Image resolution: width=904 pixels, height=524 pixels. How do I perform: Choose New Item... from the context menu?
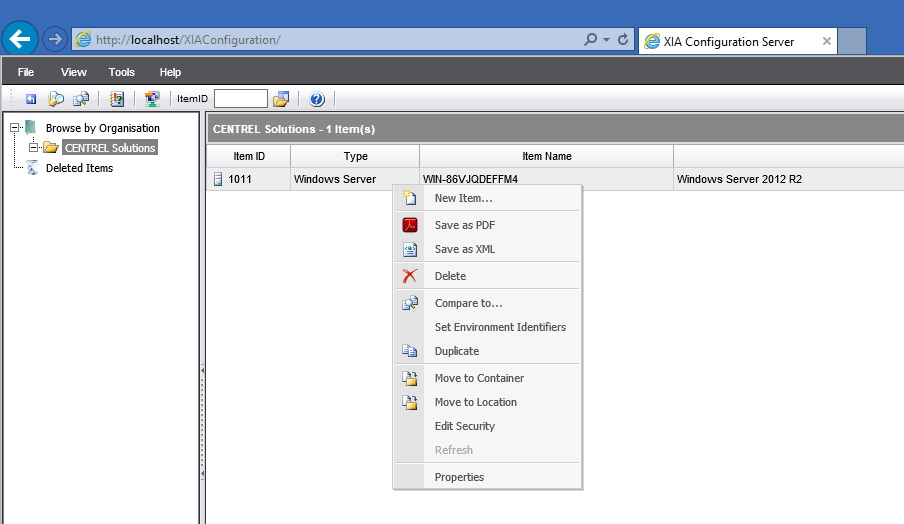[x=487, y=198]
